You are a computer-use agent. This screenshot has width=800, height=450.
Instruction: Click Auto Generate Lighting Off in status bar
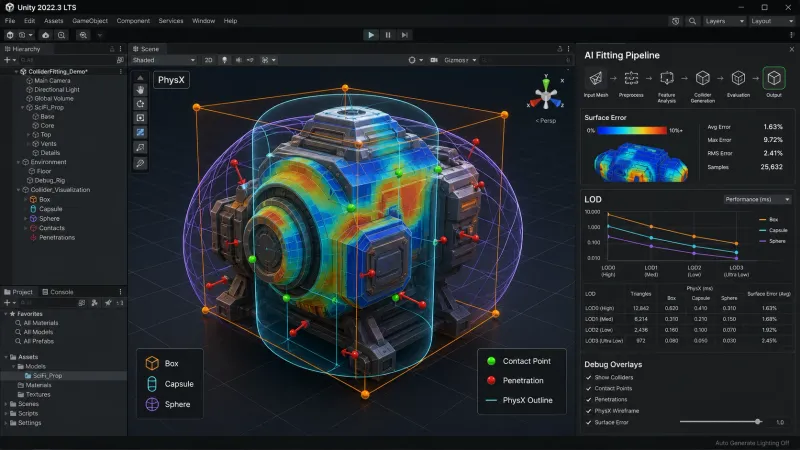click(752, 443)
